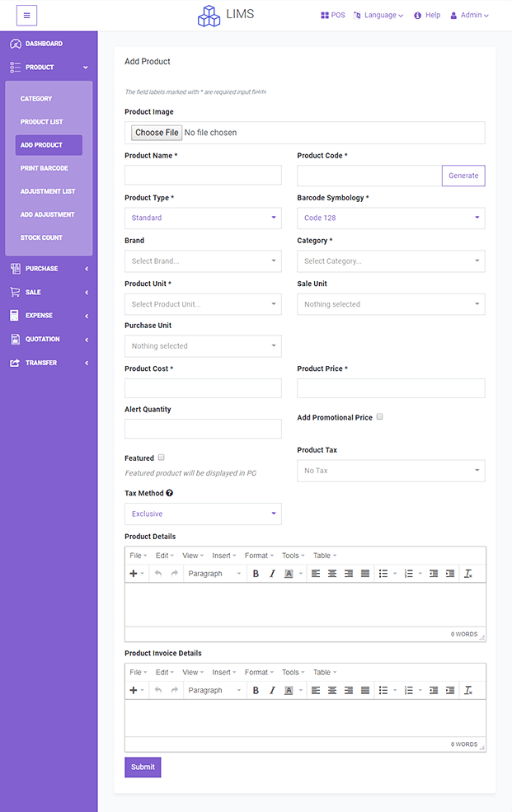This screenshot has width=512, height=812.
Task: Open the Barcode Symbology dropdown
Action: tap(391, 218)
